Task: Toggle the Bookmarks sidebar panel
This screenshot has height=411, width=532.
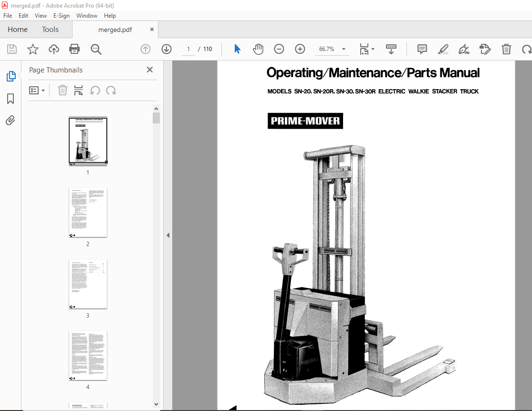Action: 10,99
